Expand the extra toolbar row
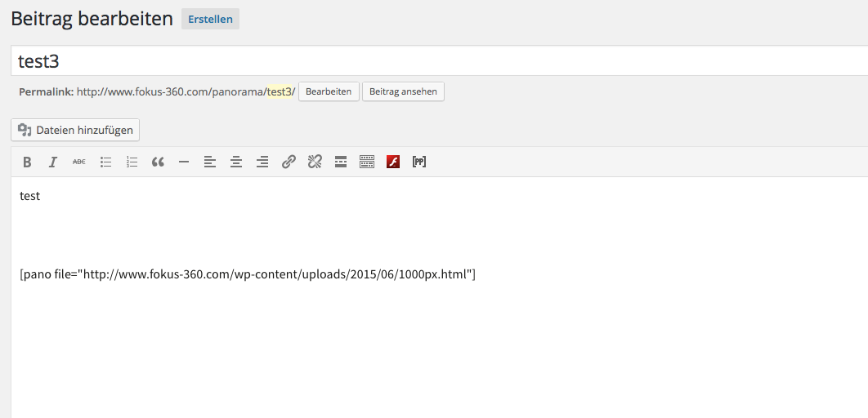Screen dimensions: 868x418 click(x=367, y=162)
